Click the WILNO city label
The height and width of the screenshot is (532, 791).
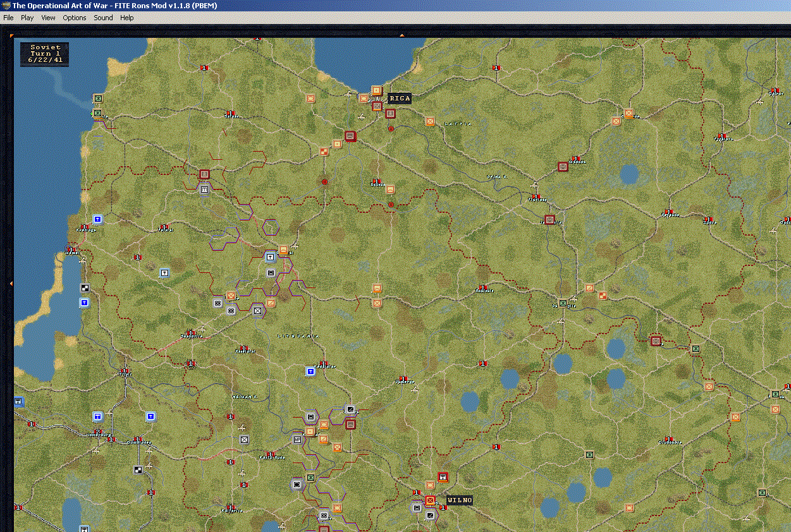pyautogui.click(x=459, y=500)
